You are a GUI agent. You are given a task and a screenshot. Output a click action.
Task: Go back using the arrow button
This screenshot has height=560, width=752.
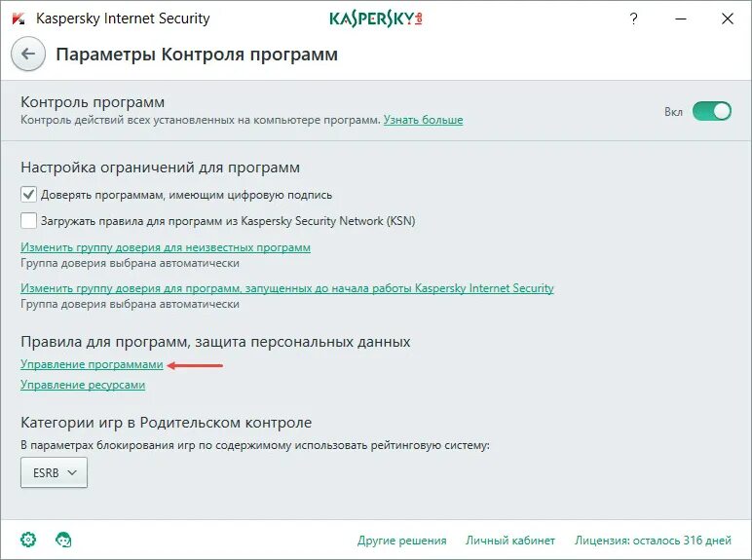(28, 54)
